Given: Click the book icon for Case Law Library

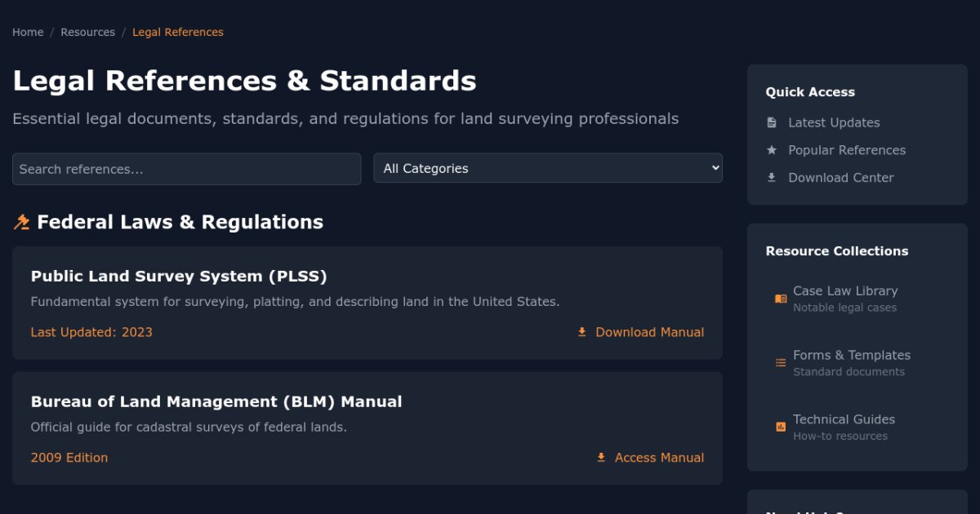Looking at the screenshot, I should coord(781,299).
